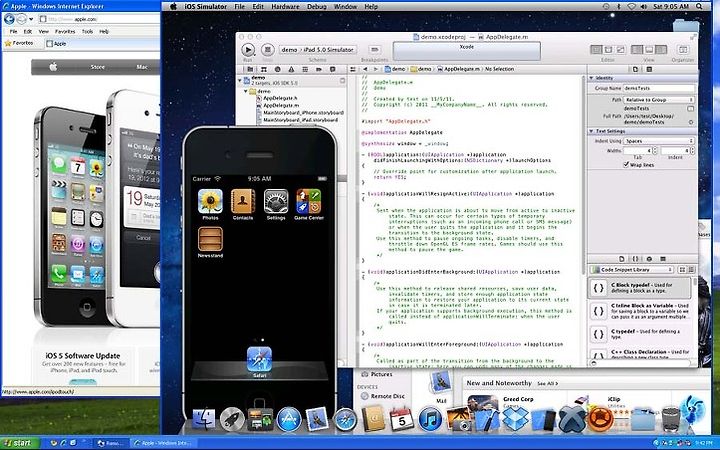Click Mac link on Apple website

point(142,67)
